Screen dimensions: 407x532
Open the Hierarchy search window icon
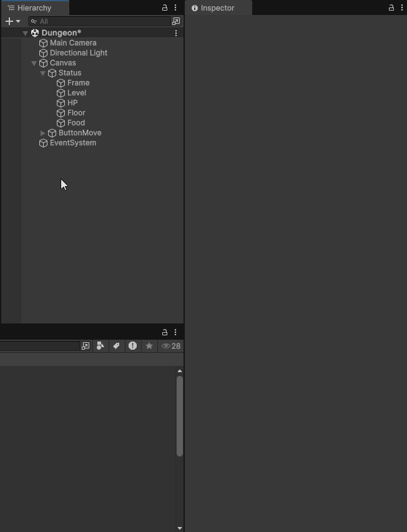[176, 21]
